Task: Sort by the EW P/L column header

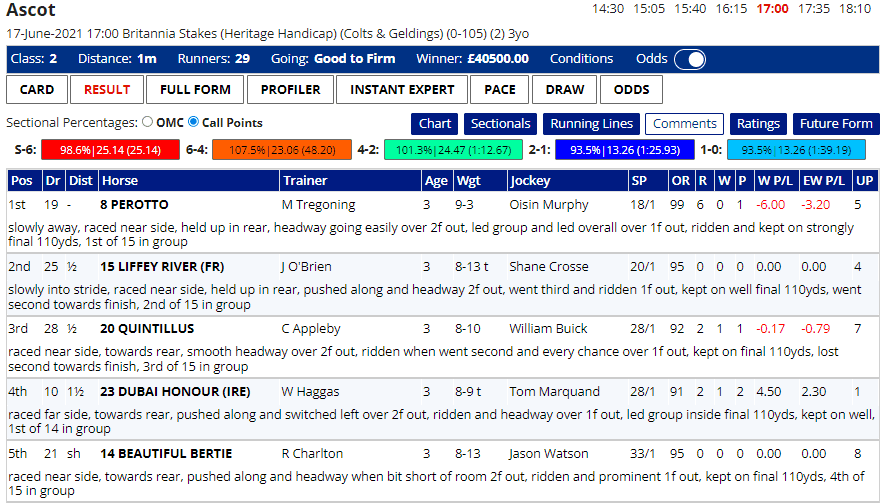Action: coord(824,181)
